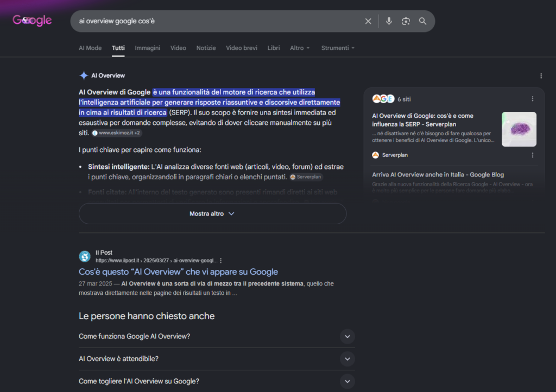Open the Video brevi tab
556x392 pixels.
[x=242, y=48]
